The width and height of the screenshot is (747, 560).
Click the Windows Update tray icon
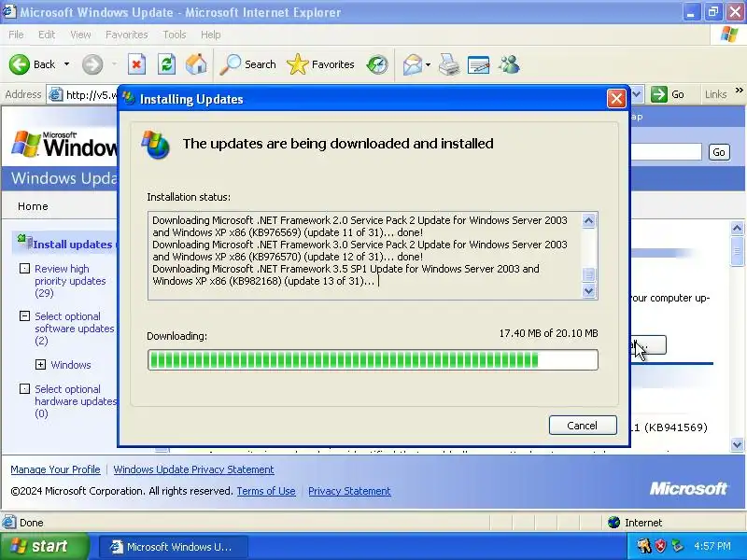point(676,546)
